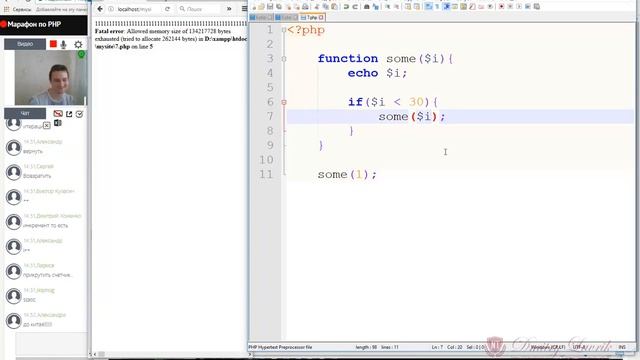Viewport: 640px width, 360px height.
Task: Create a new file in Notepad++ toolbar
Action: (x=254, y=7)
